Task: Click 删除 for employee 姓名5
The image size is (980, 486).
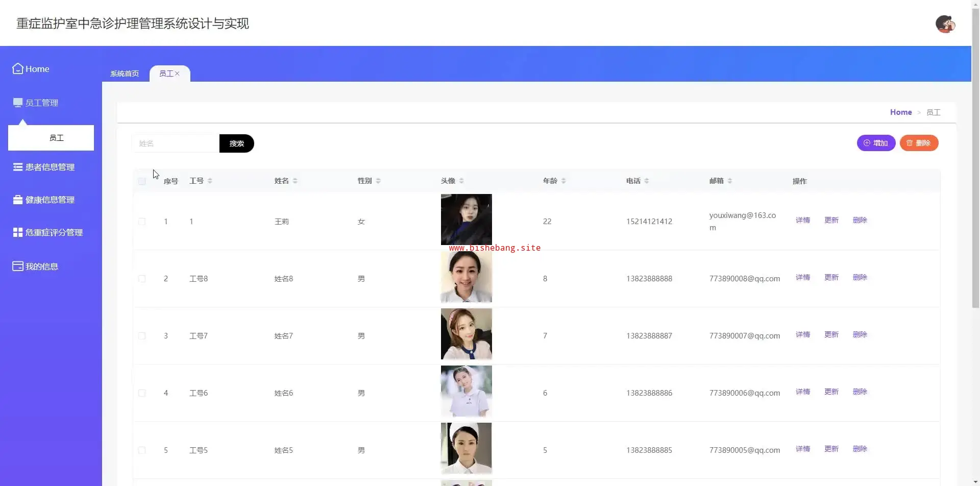Action: (860, 449)
